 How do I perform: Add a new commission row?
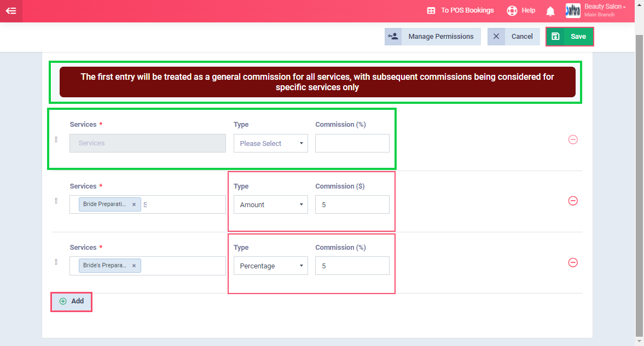pyautogui.click(x=72, y=301)
